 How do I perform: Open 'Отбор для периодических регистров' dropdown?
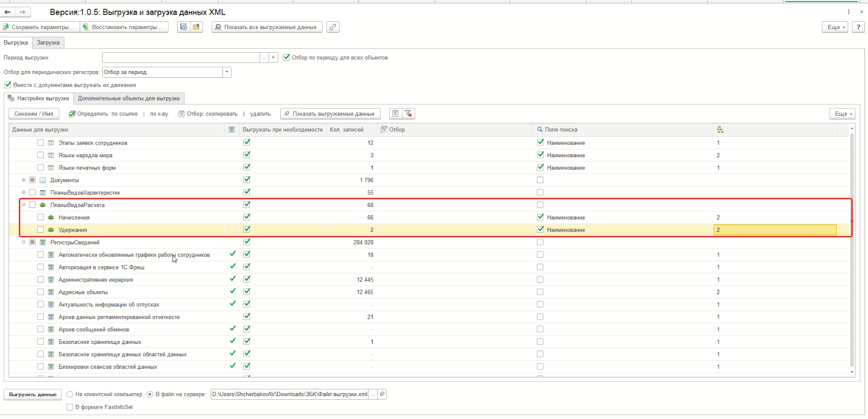pyautogui.click(x=227, y=73)
